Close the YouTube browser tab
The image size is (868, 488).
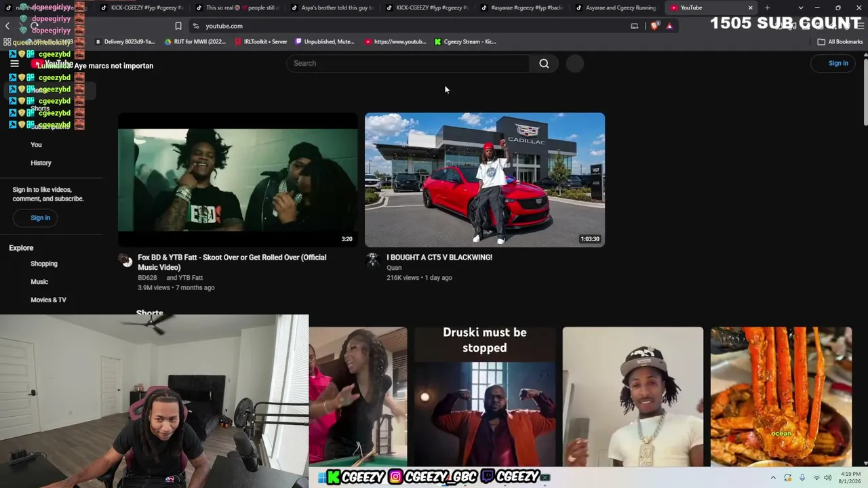(x=750, y=7)
